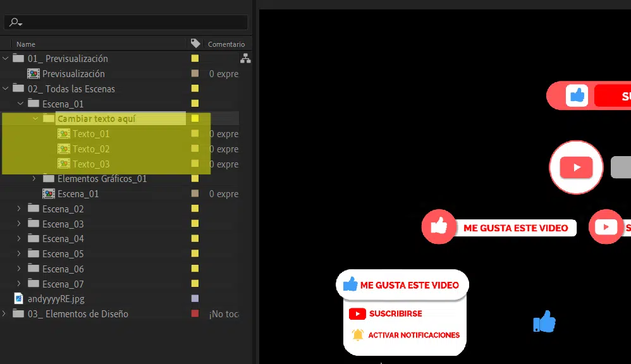The height and width of the screenshot is (364, 631).
Task: Select the 'Escena_05' folder name
Action: click(x=63, y=254)
